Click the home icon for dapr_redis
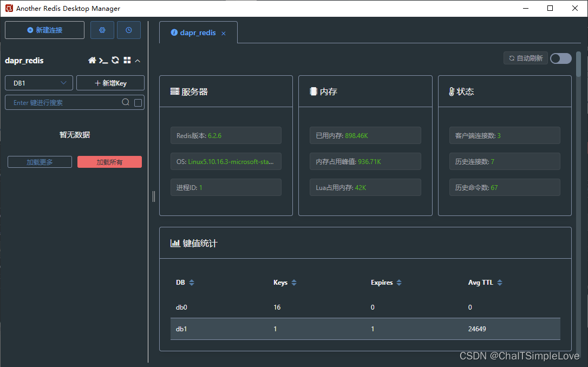Viewport: 588px width, 367px height. pos(92,60)
